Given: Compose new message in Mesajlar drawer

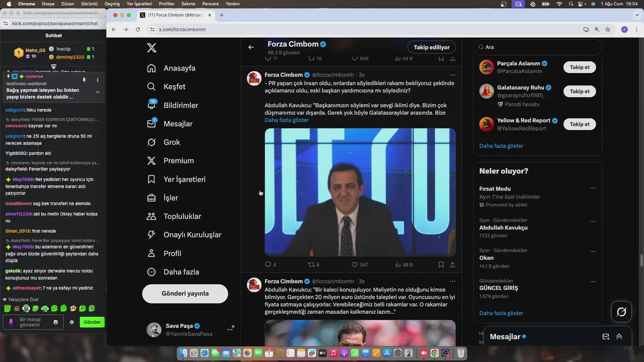Looking at the screenshot, I should 606,337.
